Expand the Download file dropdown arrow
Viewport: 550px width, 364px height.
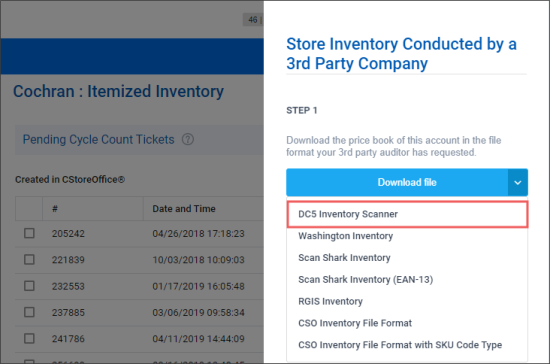click(x=517, y=182)
